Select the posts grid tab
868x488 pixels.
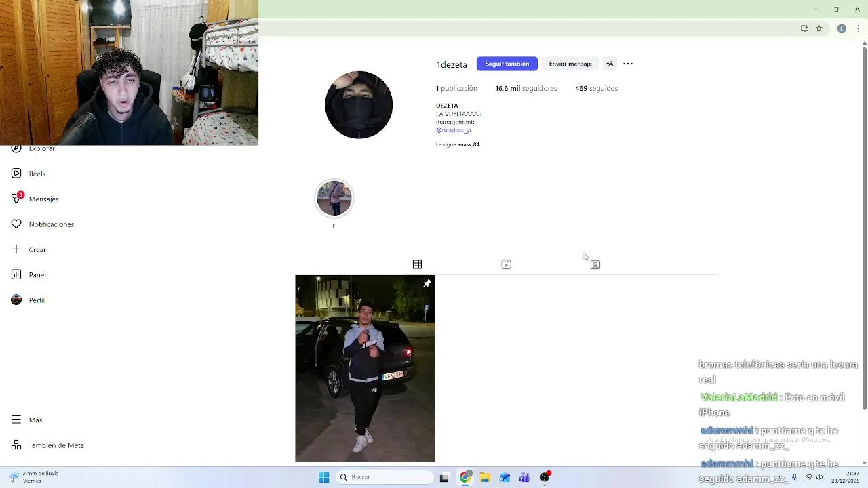(417, 264)
